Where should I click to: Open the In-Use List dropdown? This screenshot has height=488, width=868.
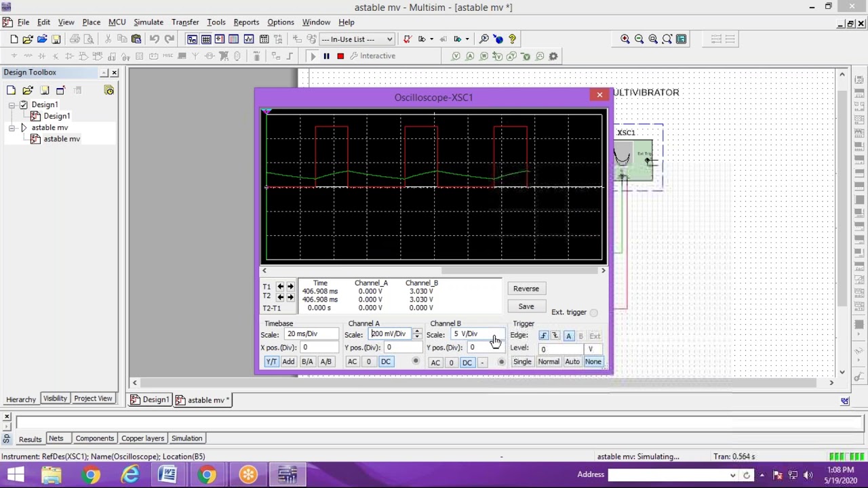pos(389,39)
